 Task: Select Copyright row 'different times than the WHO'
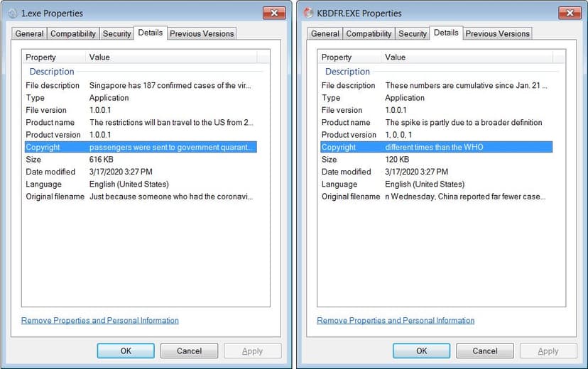pos(437,147)
